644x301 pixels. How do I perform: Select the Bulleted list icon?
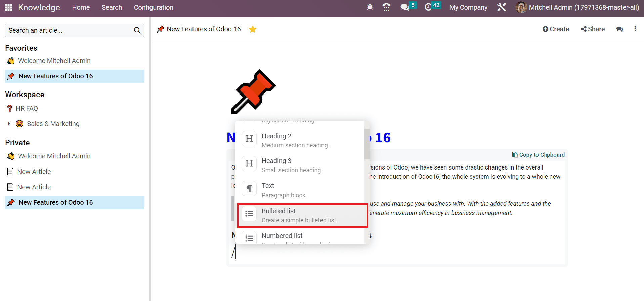(x=249, y=214)
